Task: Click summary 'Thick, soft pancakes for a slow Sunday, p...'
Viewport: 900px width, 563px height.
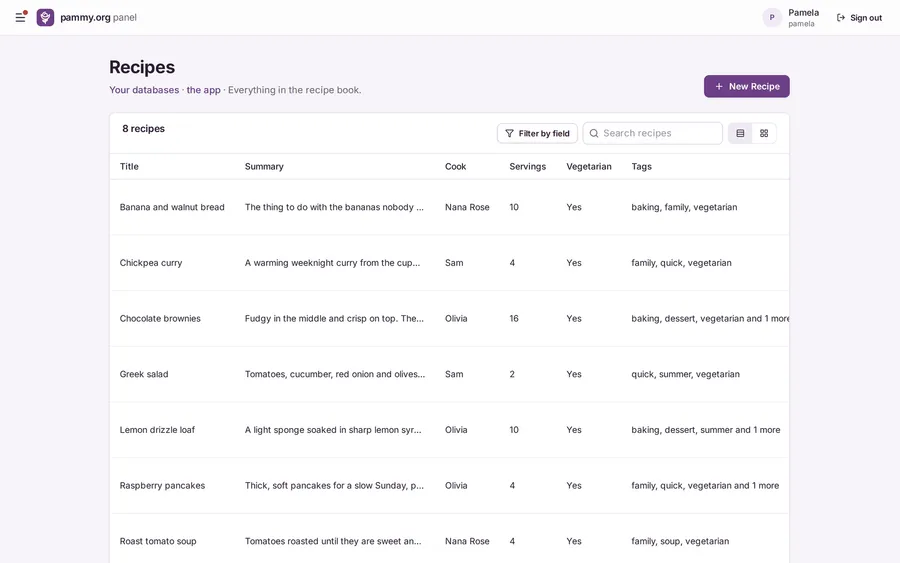Action: (334, 486)
